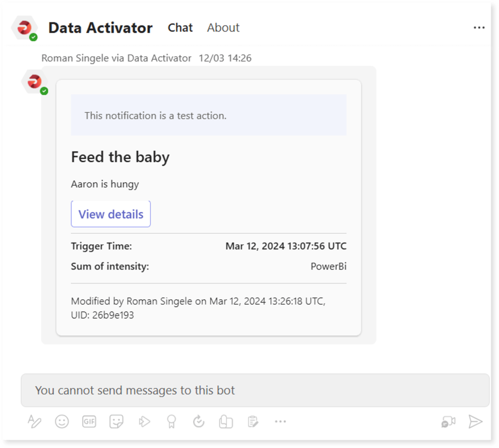Open the sticker picker
Image resolution: width=499 pixels, height=448 pixels.
pos(116,421)
